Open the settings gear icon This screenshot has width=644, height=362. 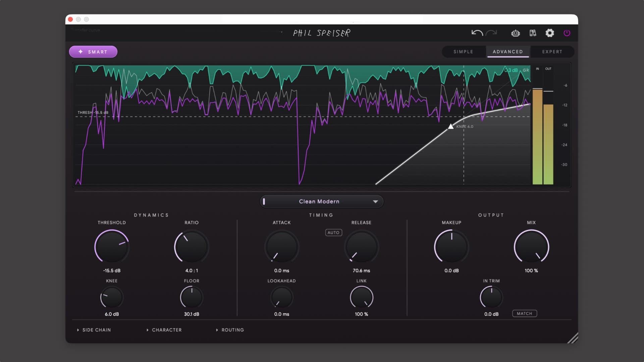[550, 33]
